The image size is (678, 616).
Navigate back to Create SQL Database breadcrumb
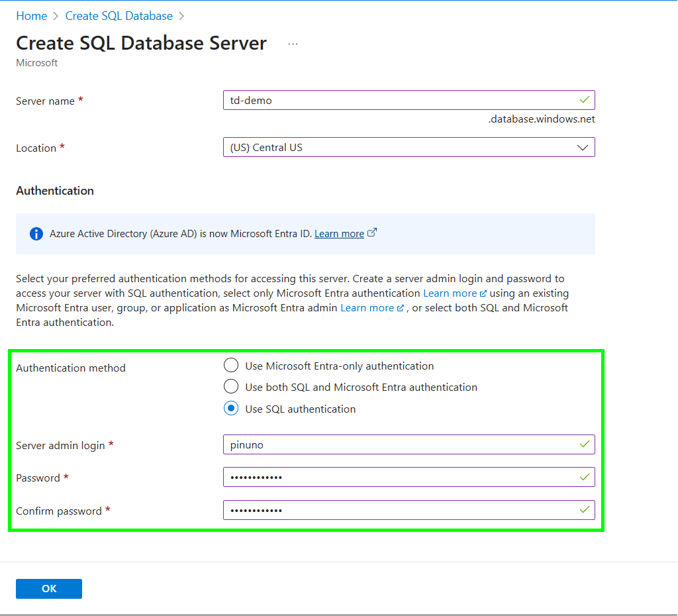click(x=119, y=16)
